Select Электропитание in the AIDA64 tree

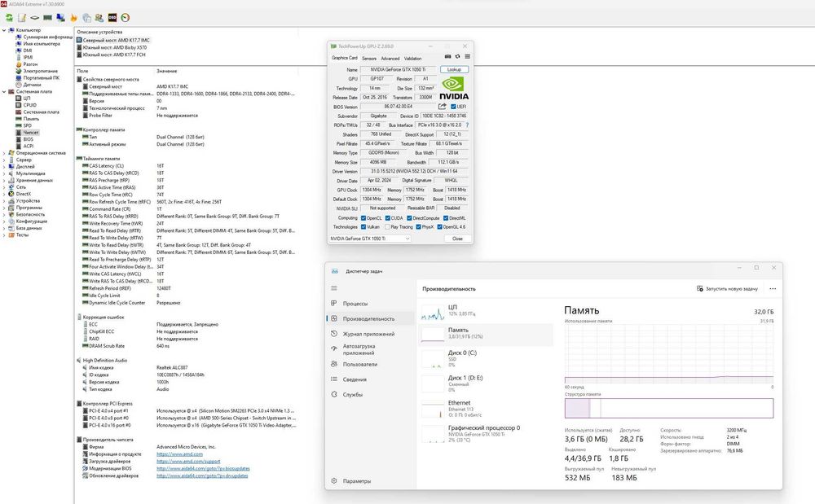[x=41, y=71]
